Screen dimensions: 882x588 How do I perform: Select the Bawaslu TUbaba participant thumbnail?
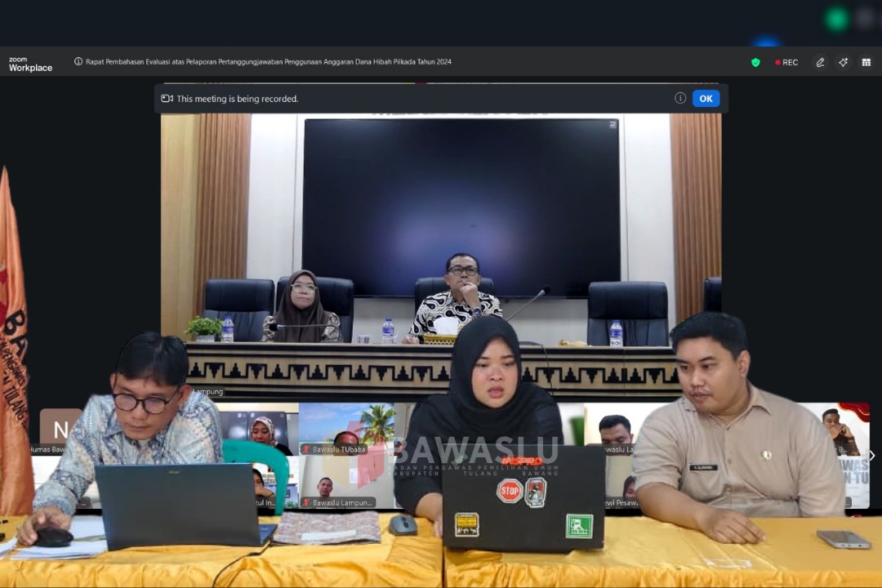pyautogui.click(x=346, y=429)
